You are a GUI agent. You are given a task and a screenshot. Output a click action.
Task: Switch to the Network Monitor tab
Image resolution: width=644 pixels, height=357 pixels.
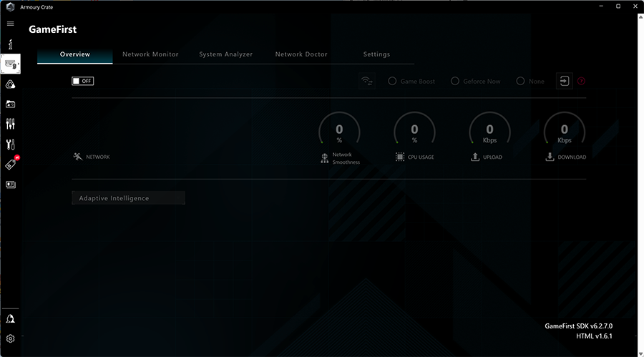[150, 54]
